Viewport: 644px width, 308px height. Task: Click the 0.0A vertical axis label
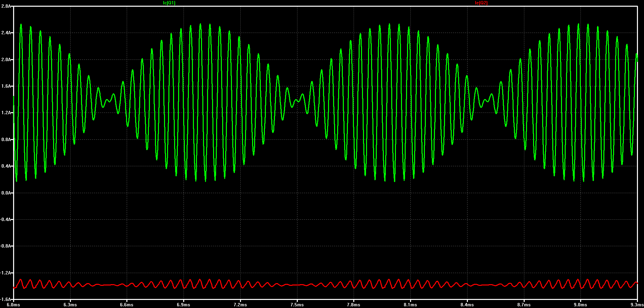[x=6, y=193]
